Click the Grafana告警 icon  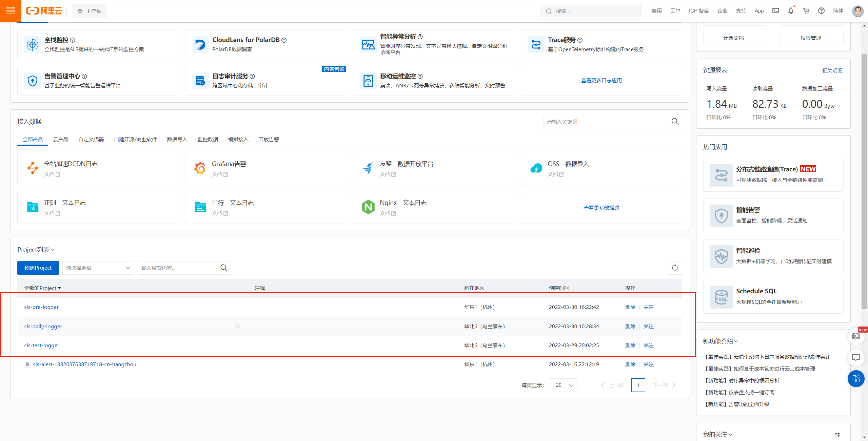200,168
